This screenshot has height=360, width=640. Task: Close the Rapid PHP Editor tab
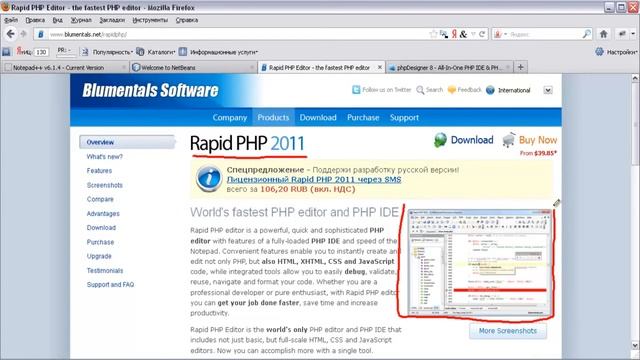click(380, 67)
